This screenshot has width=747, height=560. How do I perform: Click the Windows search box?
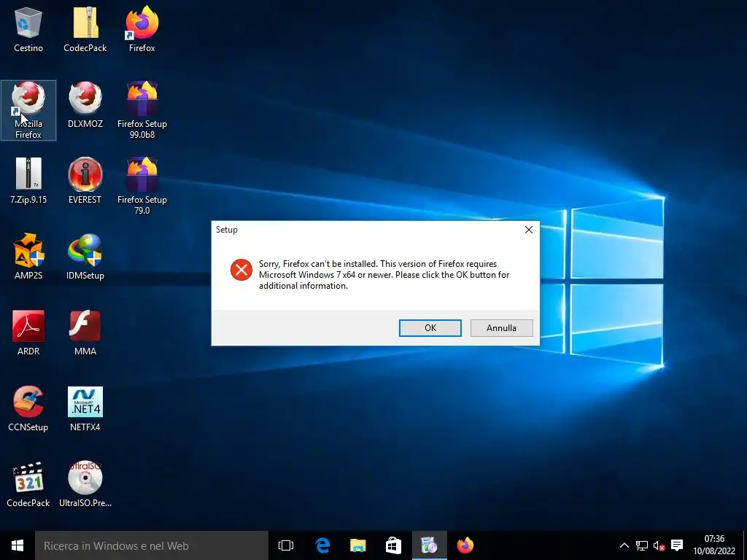(152, 545)
